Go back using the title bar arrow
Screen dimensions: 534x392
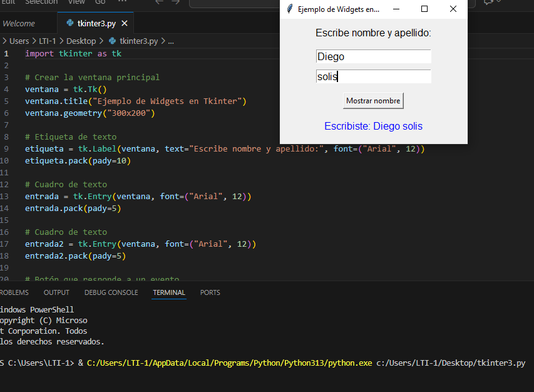159,2
